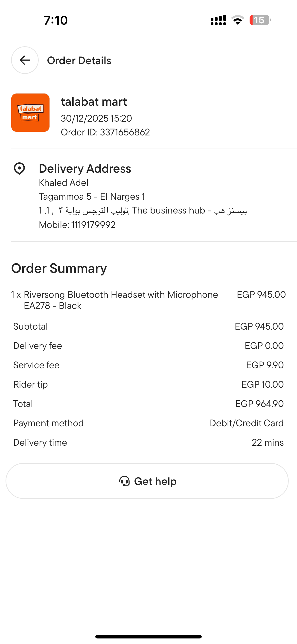Tap the talabat mart logo
The height and width of the screenshot is (644, 297).
pyautogui.click(x=30, y=112)
